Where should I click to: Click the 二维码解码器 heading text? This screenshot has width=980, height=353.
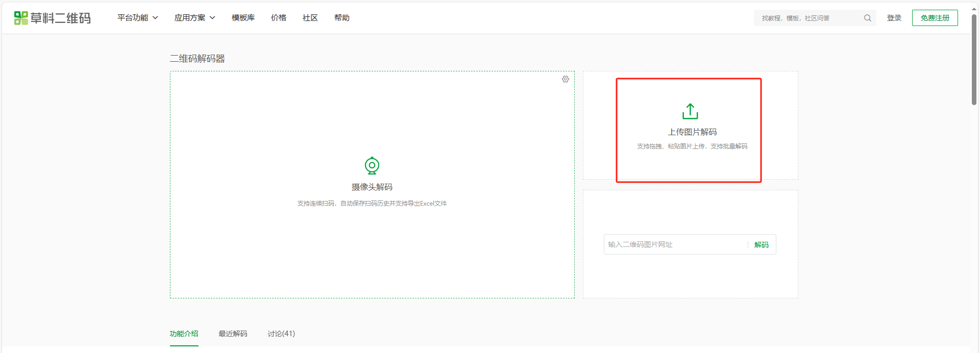click(198, 59)
